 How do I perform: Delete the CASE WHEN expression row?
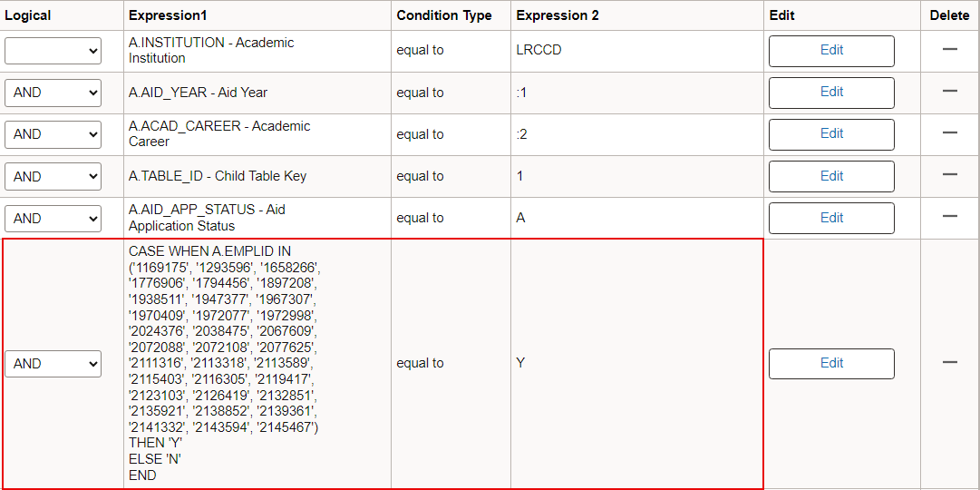tap(950, 363)
